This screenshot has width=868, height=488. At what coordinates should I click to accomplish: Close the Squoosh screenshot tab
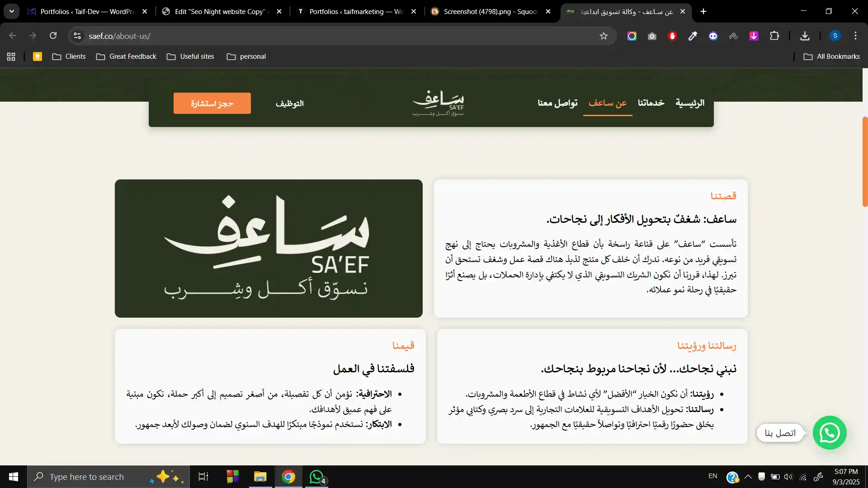pyautogui.click(x=548, y=12)
